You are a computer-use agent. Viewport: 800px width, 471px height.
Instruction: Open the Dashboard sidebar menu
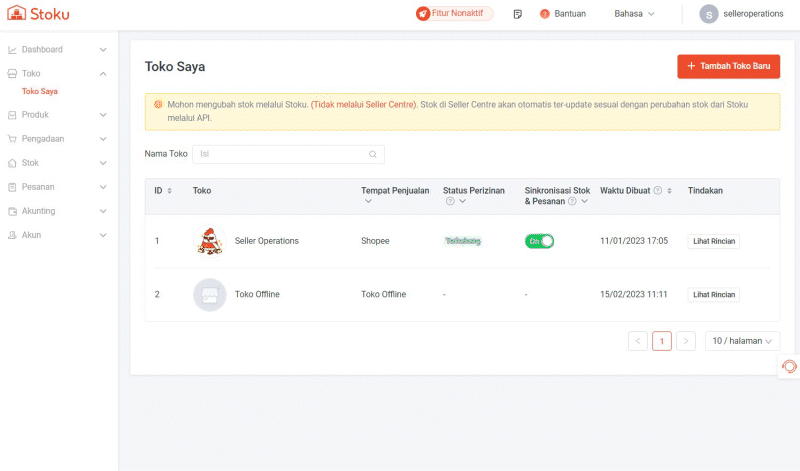(58, 49)
